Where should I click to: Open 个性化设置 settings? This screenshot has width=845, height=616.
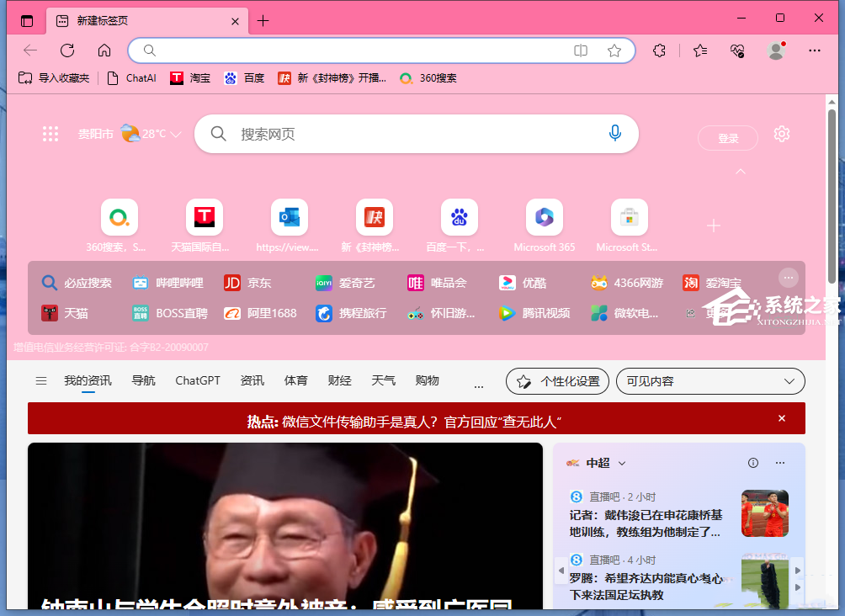tap(557, 381)
